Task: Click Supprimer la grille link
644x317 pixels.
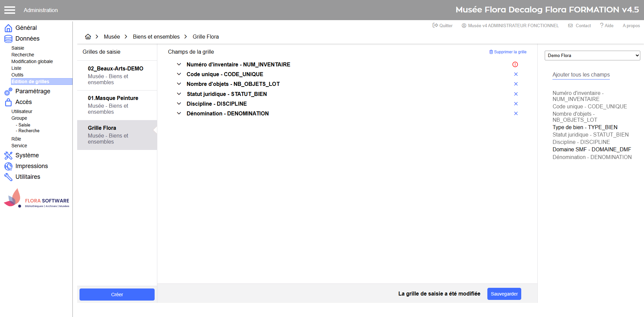Action: (508, 52)
